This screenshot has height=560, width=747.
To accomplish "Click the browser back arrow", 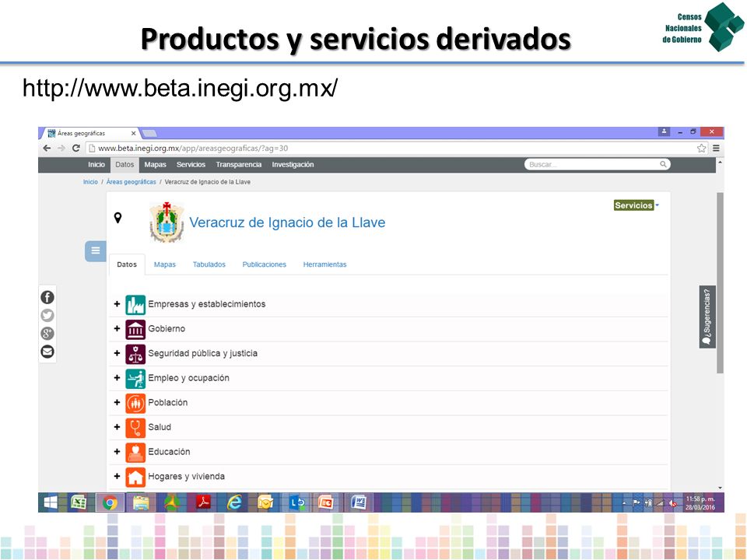I will [x=47, y=148].
